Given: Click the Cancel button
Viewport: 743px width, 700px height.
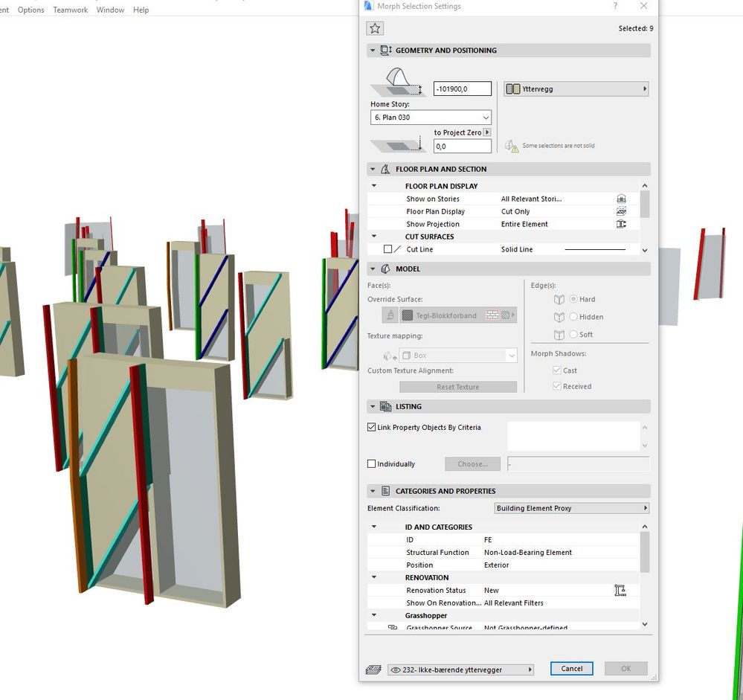Looking at the screenshot, I should pyautogui.click(x=571, y=669).
